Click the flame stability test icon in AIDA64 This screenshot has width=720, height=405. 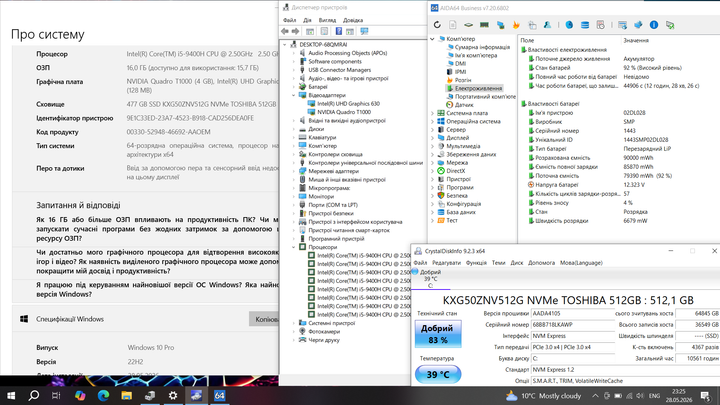point(516,25)
